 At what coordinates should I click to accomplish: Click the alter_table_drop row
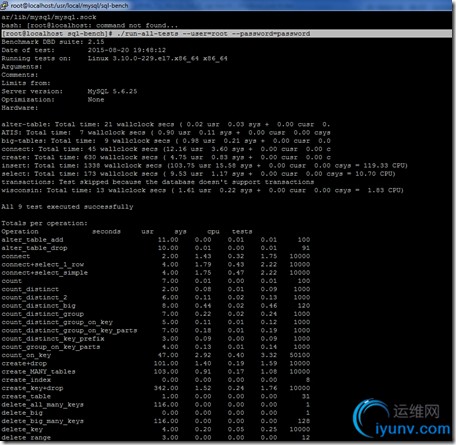click(x=156, y=248)
